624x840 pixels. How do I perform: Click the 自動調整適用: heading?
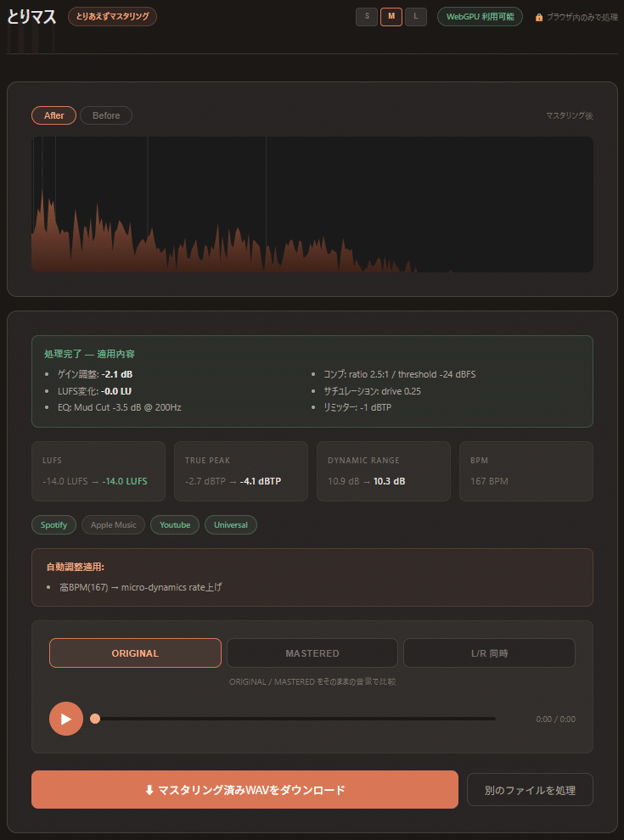tap(75, 567)
